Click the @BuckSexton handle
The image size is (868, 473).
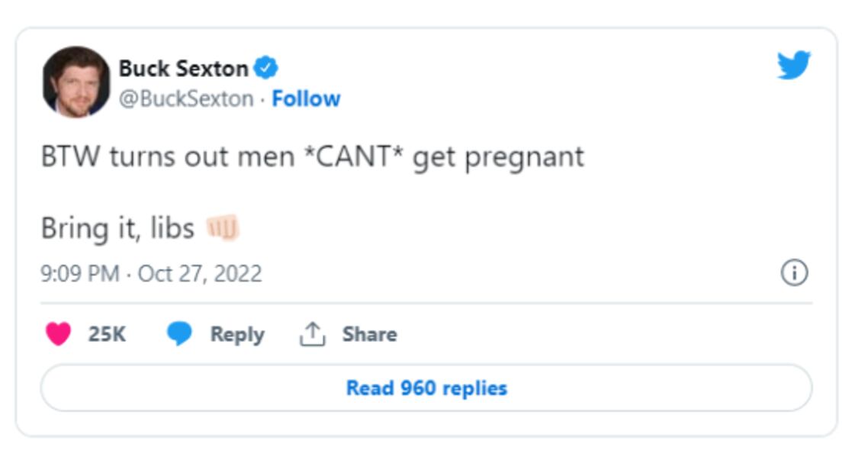point(185,99)
